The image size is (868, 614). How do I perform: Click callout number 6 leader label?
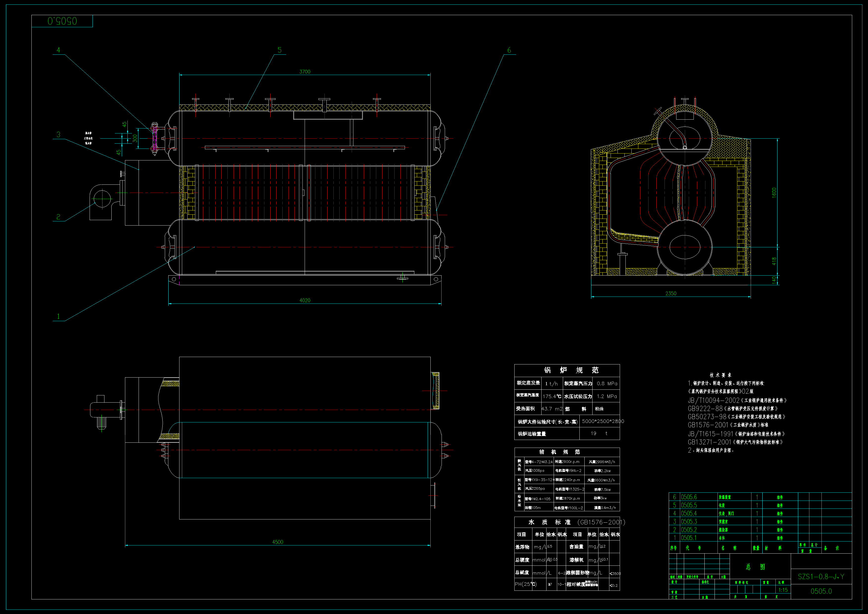pos(509,50)
